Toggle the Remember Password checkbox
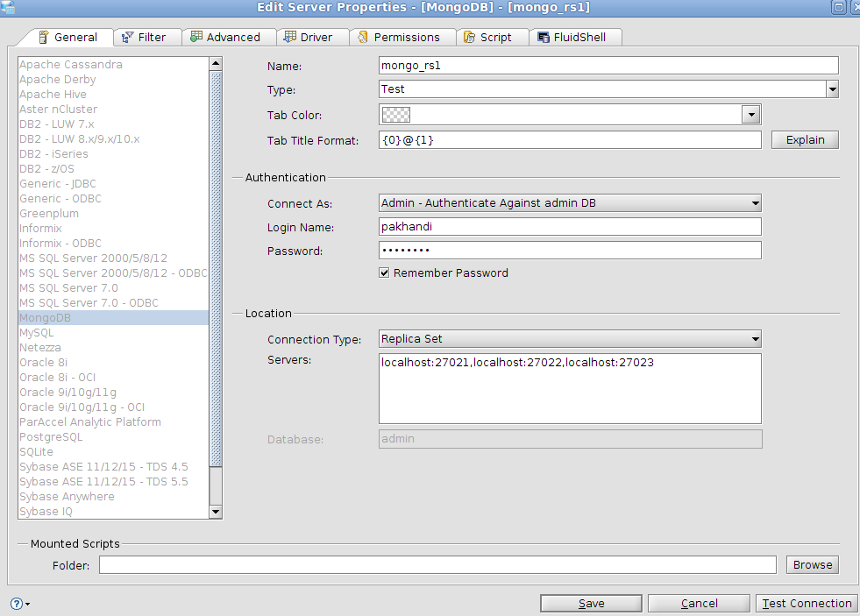 tap(384, 273)
